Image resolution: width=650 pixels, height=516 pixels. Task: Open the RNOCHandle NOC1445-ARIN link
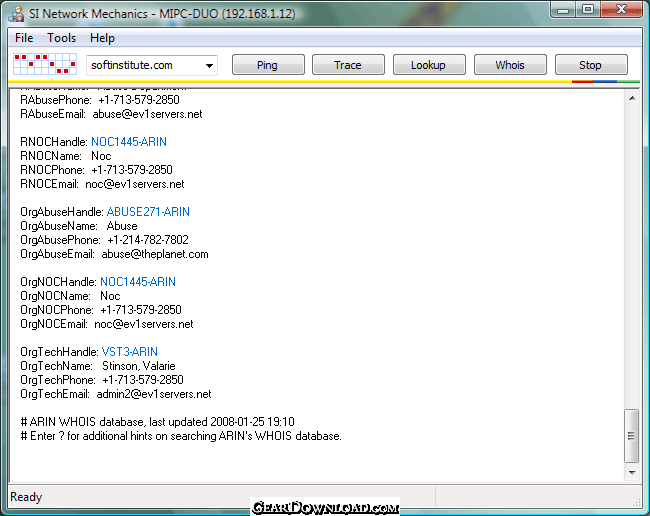pos(129,142)
